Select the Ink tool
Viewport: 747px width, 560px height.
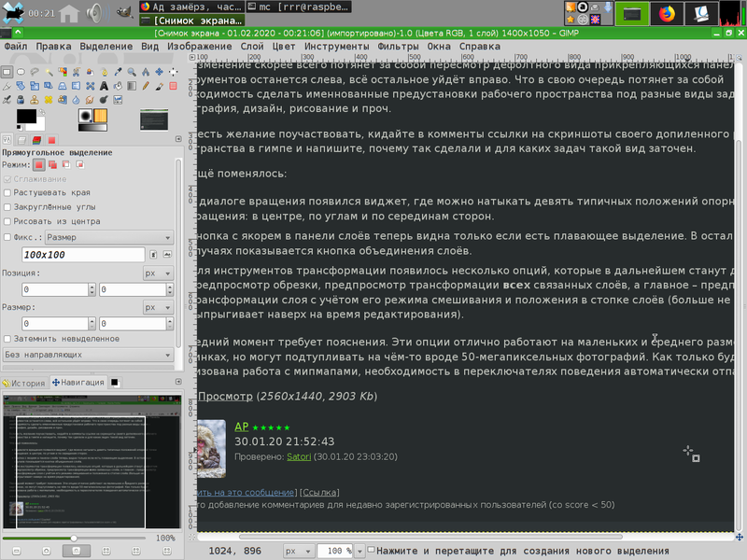point(7,100)
